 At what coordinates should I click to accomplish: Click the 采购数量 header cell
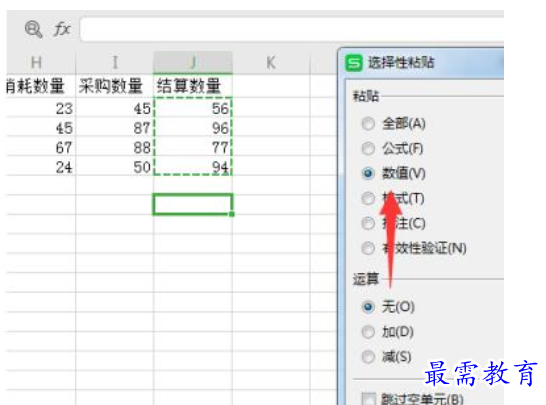(115, 86)
